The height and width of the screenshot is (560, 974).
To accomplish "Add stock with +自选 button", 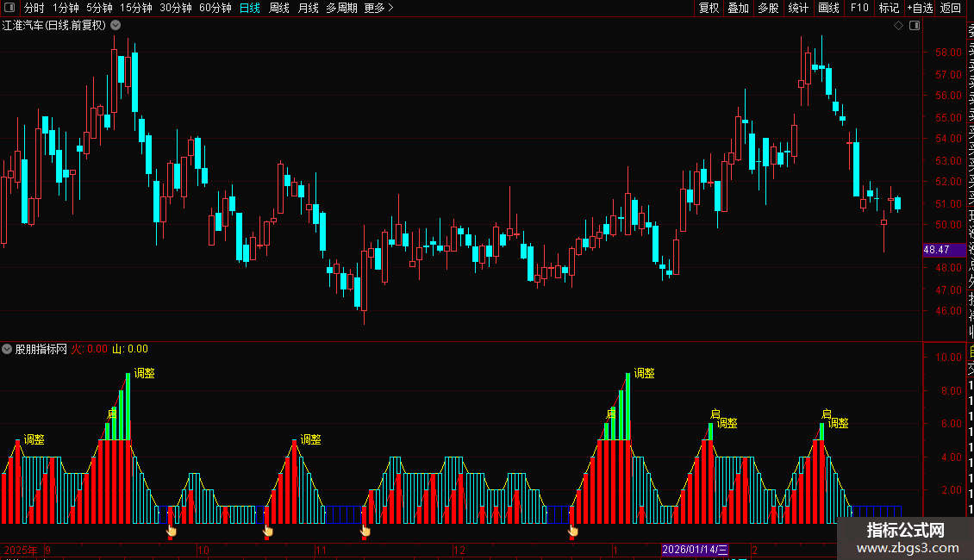I will pyautogui.click(x=920, y=8).
